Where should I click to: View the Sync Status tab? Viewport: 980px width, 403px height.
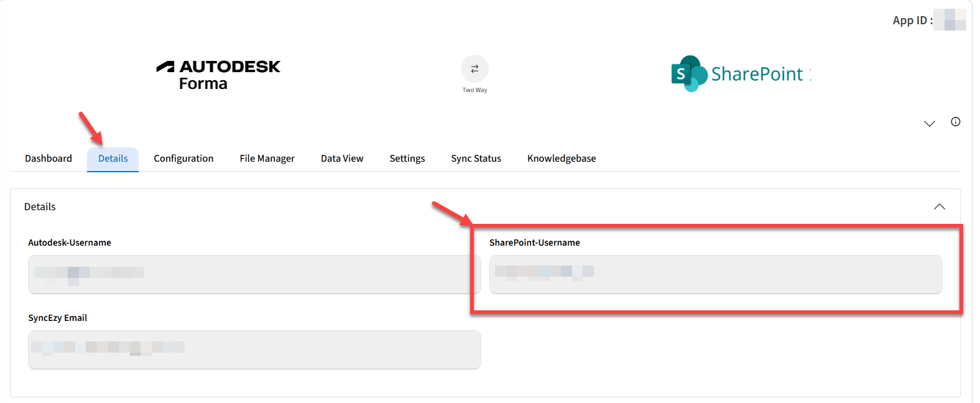click(476, 159)
